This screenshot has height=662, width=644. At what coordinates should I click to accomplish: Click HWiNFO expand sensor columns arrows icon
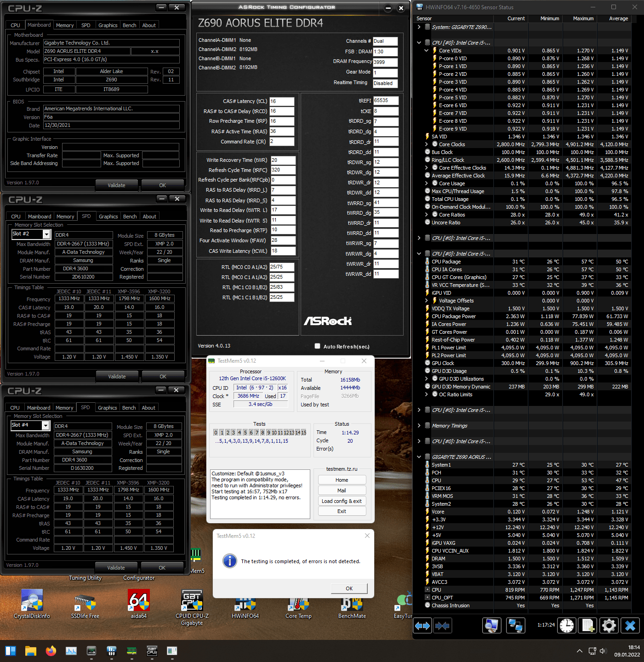pos(422,626)
